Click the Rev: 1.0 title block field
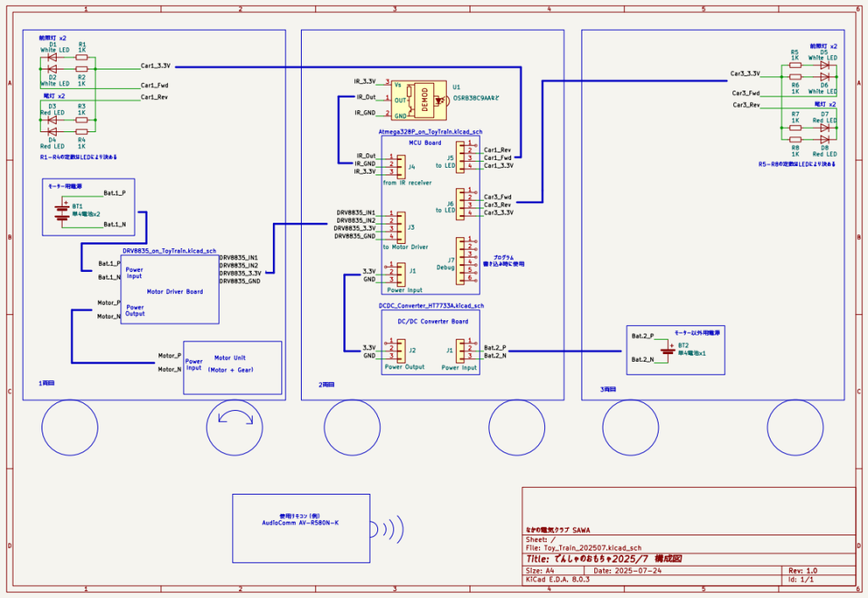Image resolution: width=868 pixels, height=598 pixels. tap(802, 571)
